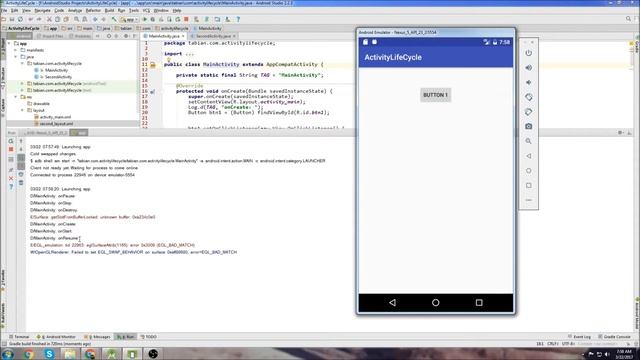Open TODO tool window button
The width and height of the screenshot is (640, 360).
pos(149,337)
